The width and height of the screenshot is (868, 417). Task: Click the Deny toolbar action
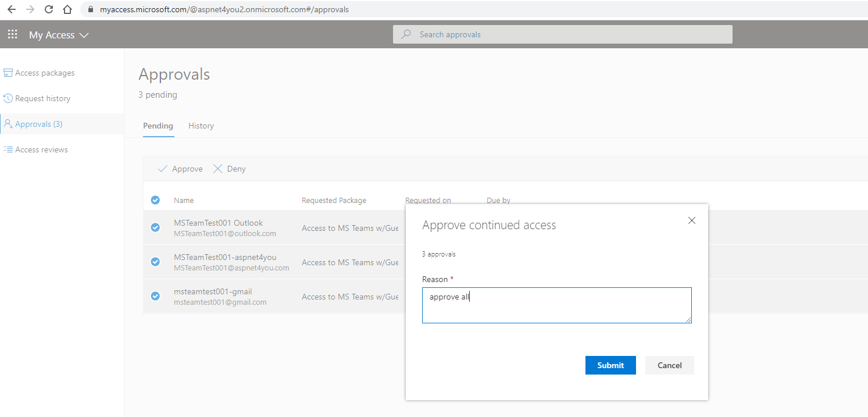[x=230, y=169]
